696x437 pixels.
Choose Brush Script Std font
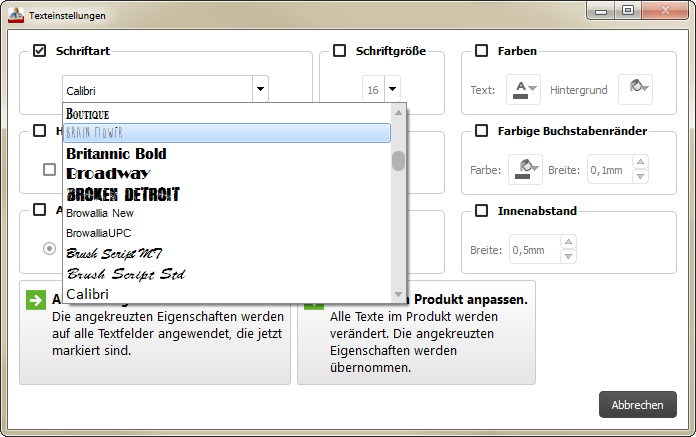click(x=227, y=274)
